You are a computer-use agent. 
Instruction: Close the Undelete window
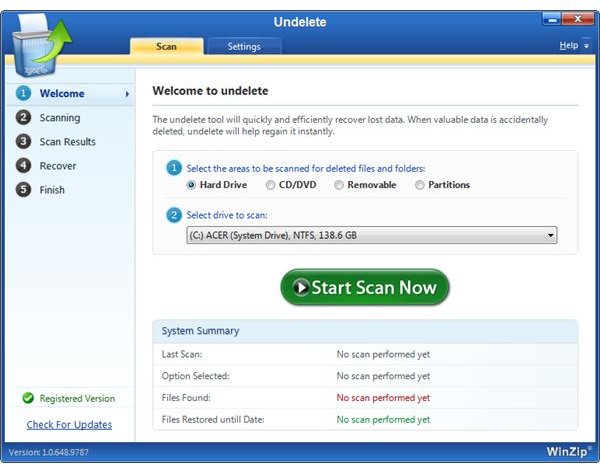click(x=578, y=19)
